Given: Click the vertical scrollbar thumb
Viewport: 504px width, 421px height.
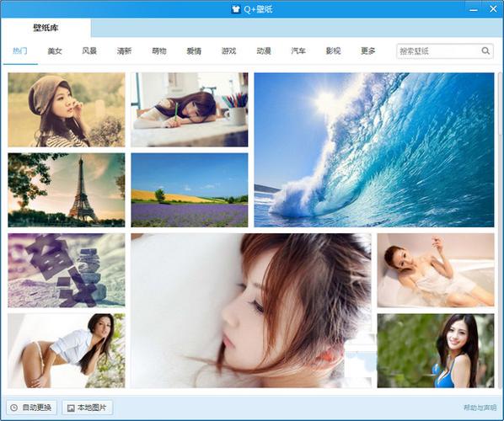Looking at the screenshot, I should pos(500,104).
